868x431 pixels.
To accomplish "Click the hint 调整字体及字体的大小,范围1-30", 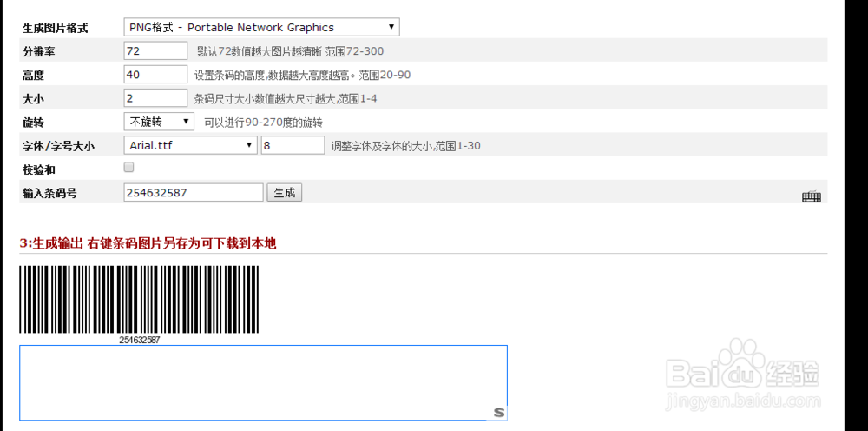I will (405, 146).
